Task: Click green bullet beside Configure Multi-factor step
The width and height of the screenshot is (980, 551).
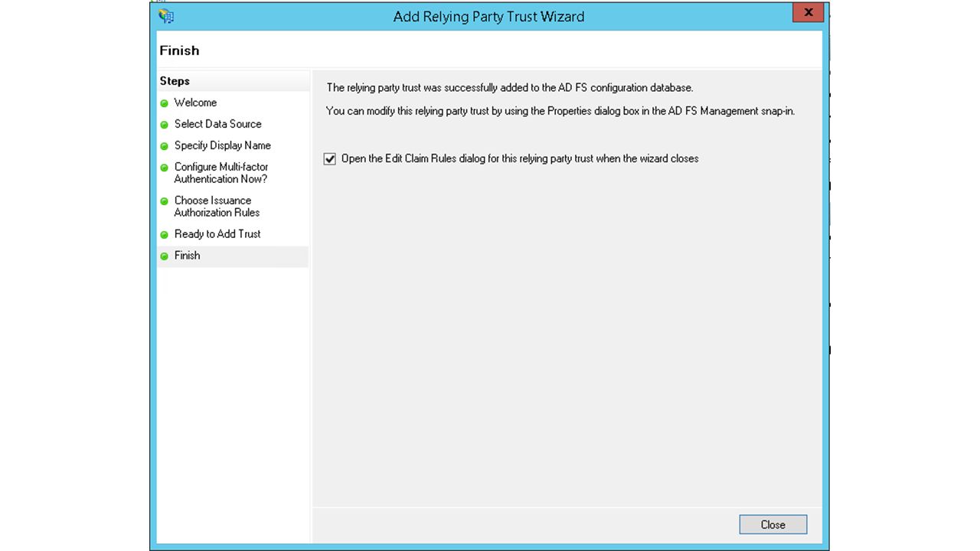Action: 164,168
